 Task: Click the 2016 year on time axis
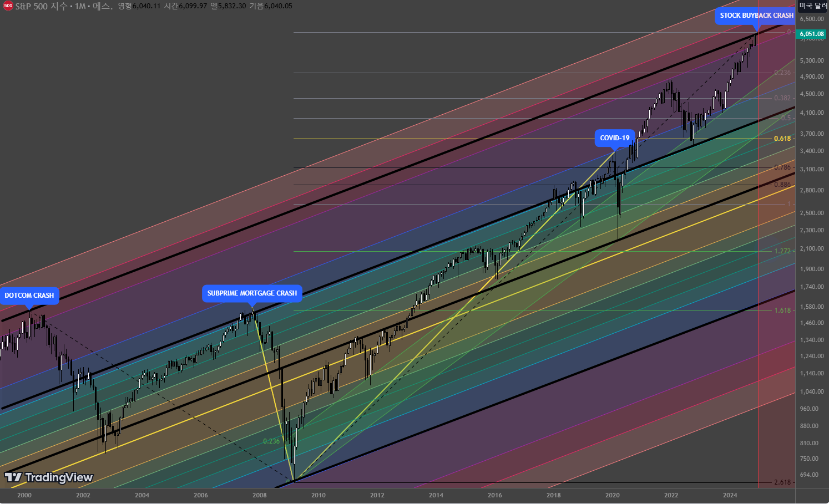click(495, 495)
